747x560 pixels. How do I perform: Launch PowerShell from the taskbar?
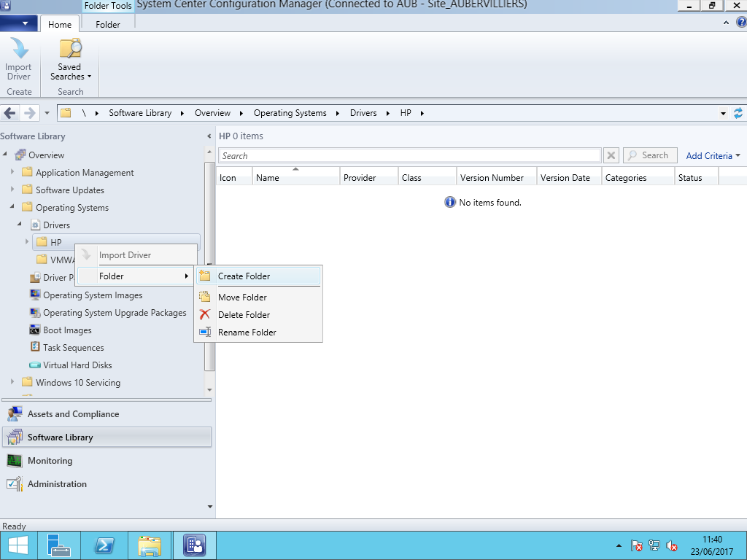click(104, 545)
